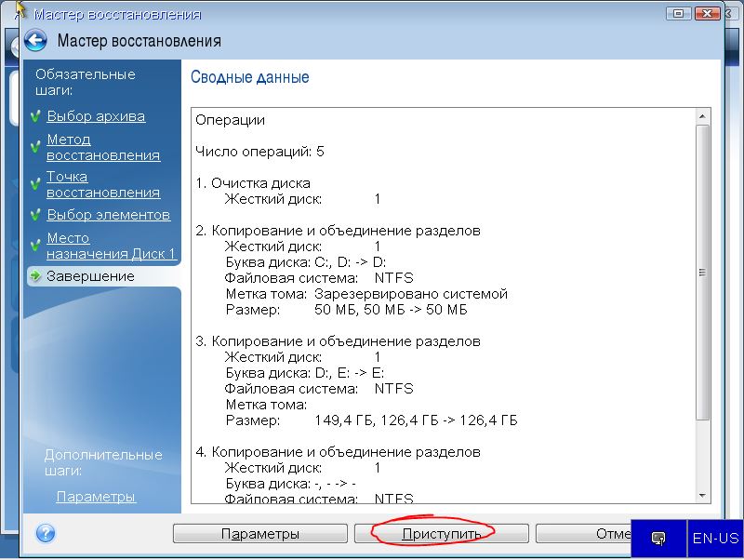Click the scrollbar up arrow in summary
This screenshot has width=744, height=560.
(x=703, y=117)
